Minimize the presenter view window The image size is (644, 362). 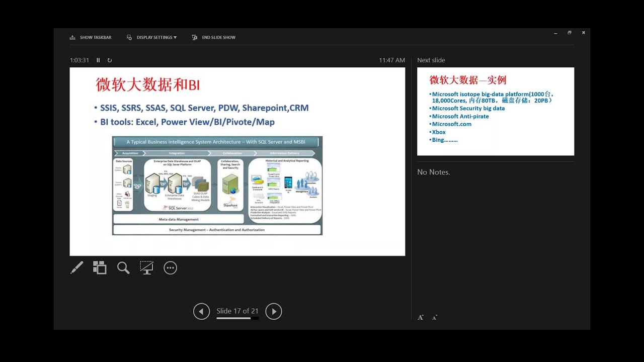click(555, 33)
